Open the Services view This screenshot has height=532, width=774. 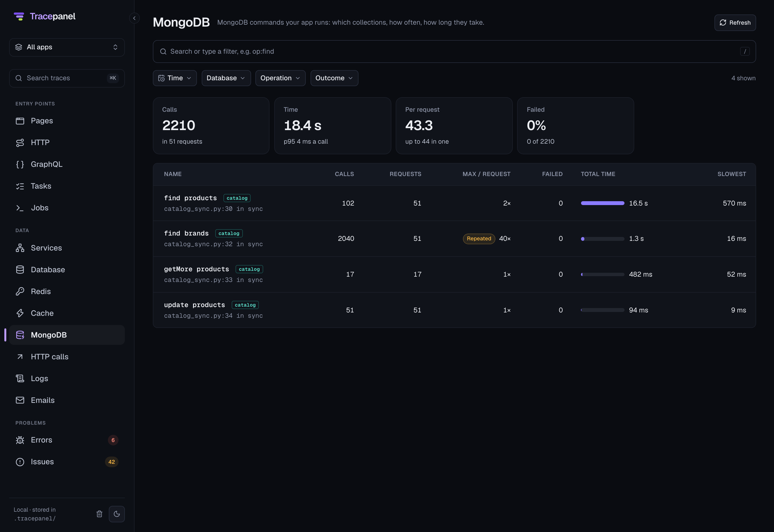67,248
